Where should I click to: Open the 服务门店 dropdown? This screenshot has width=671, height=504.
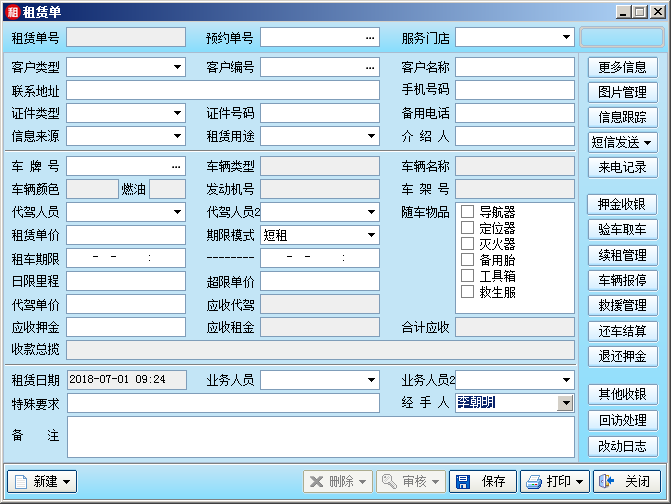[566, 37]
